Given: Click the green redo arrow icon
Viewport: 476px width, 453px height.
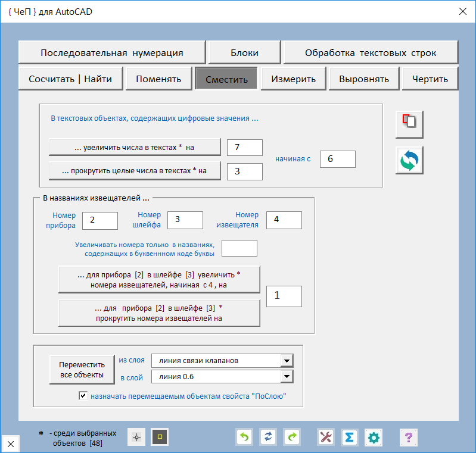Looking at the screenshot, I should click(x=292, y=438).
